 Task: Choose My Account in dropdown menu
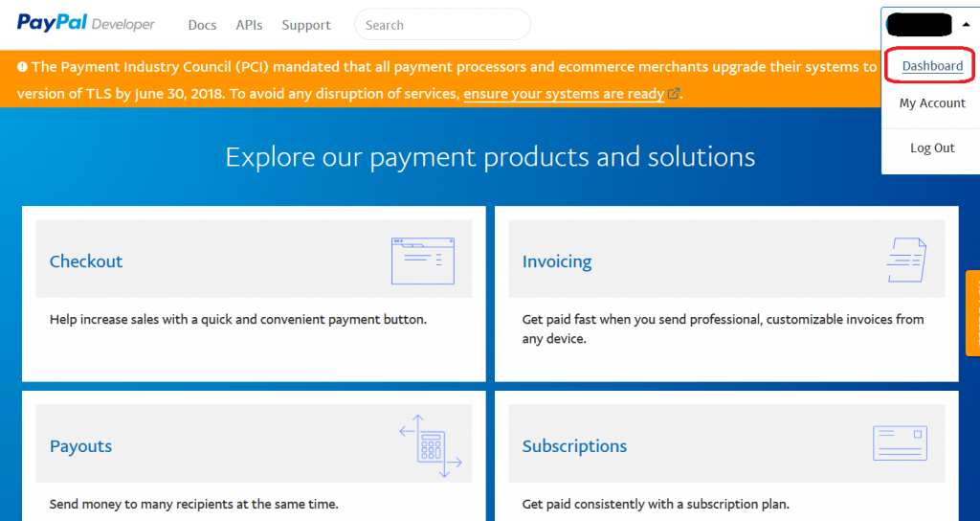[x=932, y=103]
